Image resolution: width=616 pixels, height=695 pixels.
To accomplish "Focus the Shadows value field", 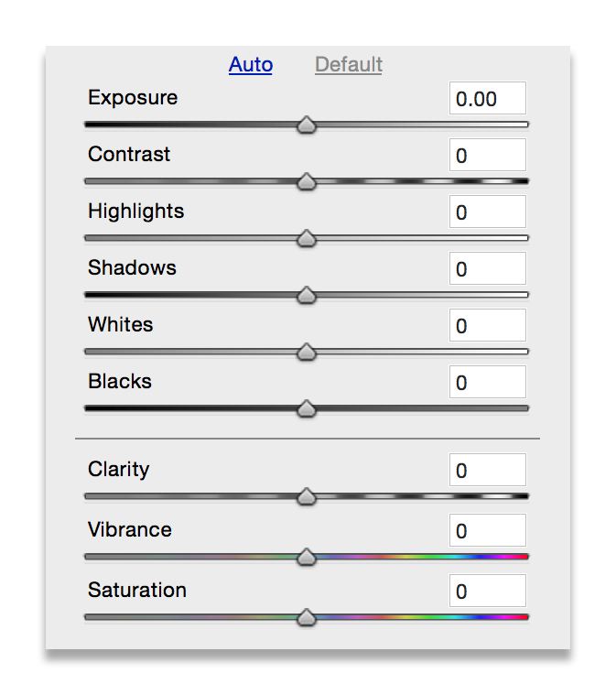I will point(487,269).
